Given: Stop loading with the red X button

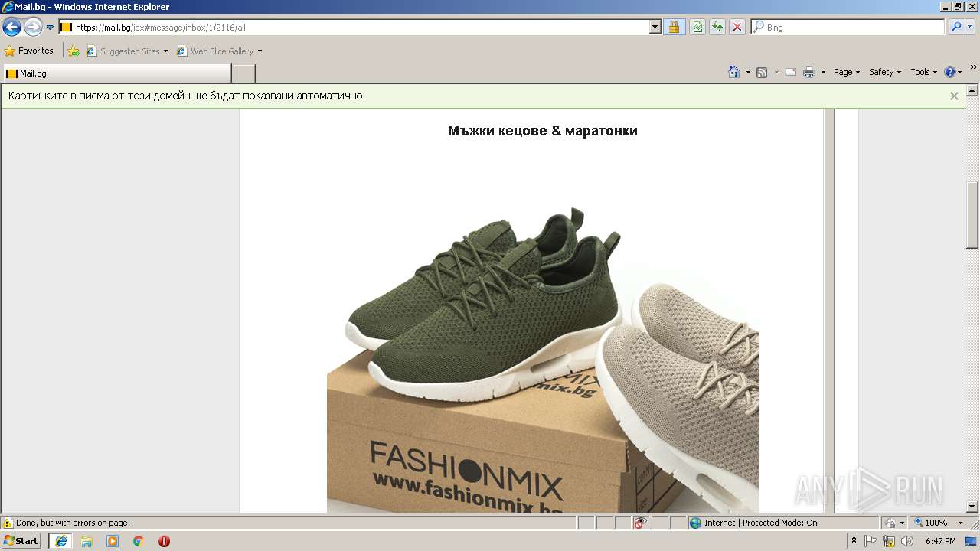Looking at the screenshot, I should (x=737, y=27).
